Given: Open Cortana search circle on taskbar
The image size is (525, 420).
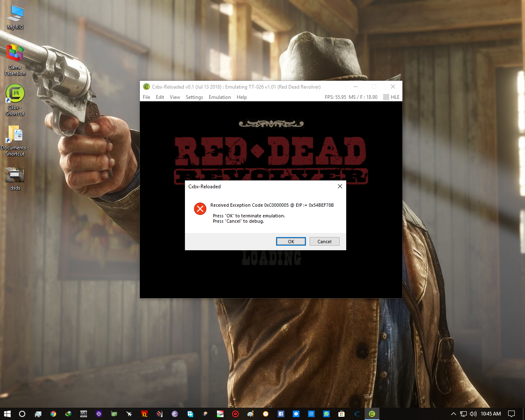Looking at the screenshot, I should (x=22, y=414).
